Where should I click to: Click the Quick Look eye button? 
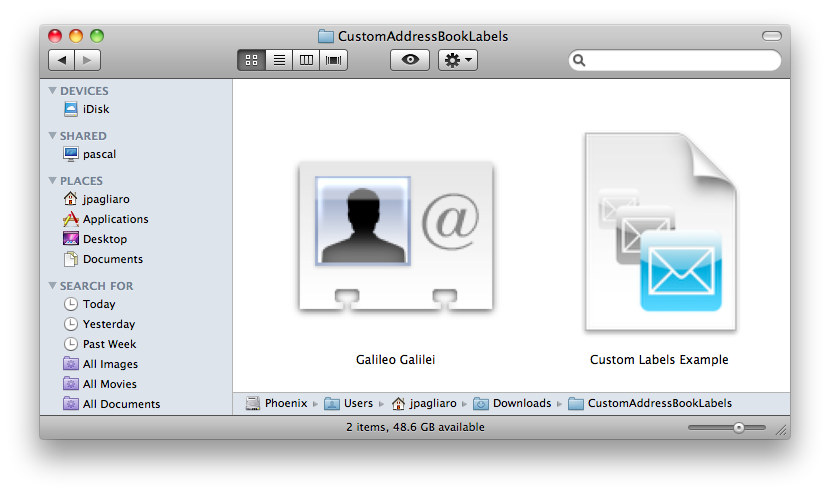[409, 60]
